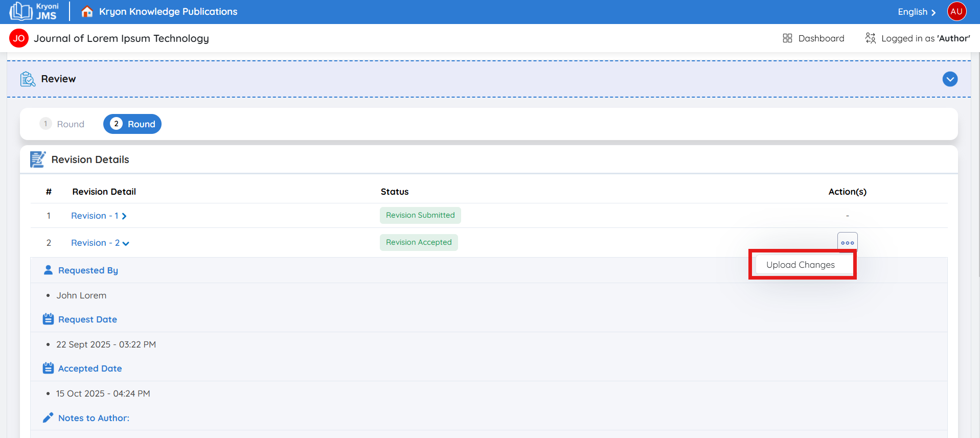The image size is (980, 438).
Task: Click Logged in as 'Author' text
Action: click(x=925, y=38)
